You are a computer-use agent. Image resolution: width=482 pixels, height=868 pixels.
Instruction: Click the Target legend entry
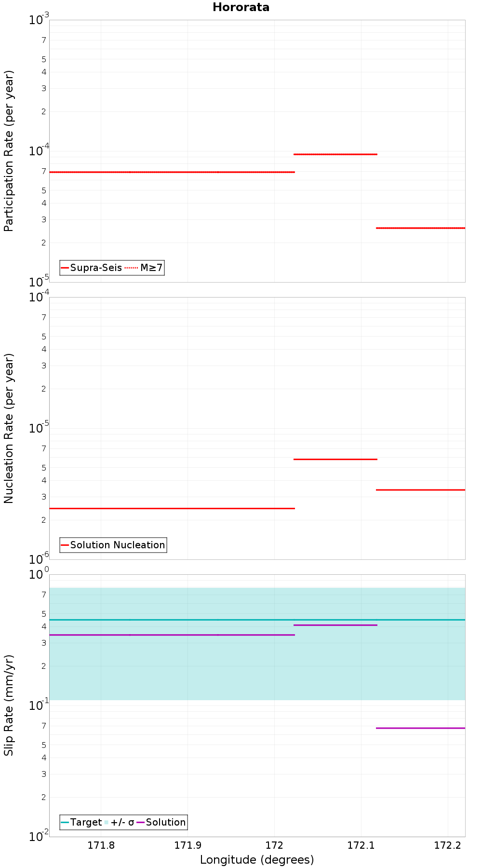click(x=81, y=822)
